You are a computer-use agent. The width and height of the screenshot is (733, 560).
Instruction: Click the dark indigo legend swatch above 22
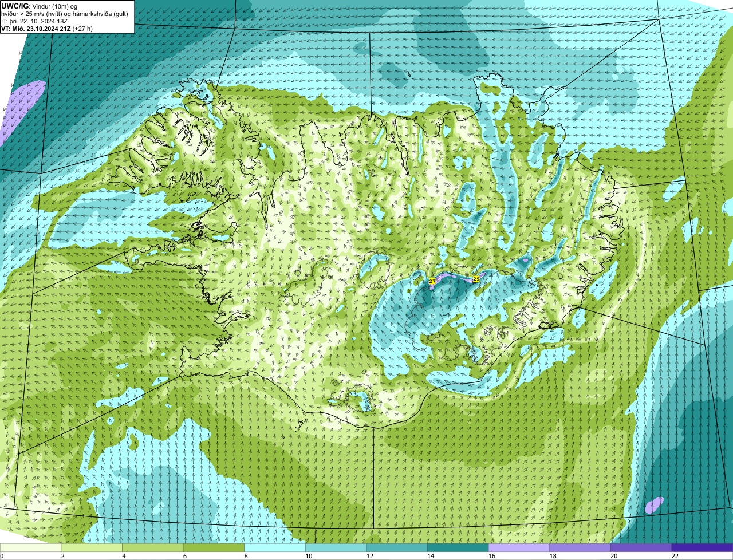(x=702, y=547)
